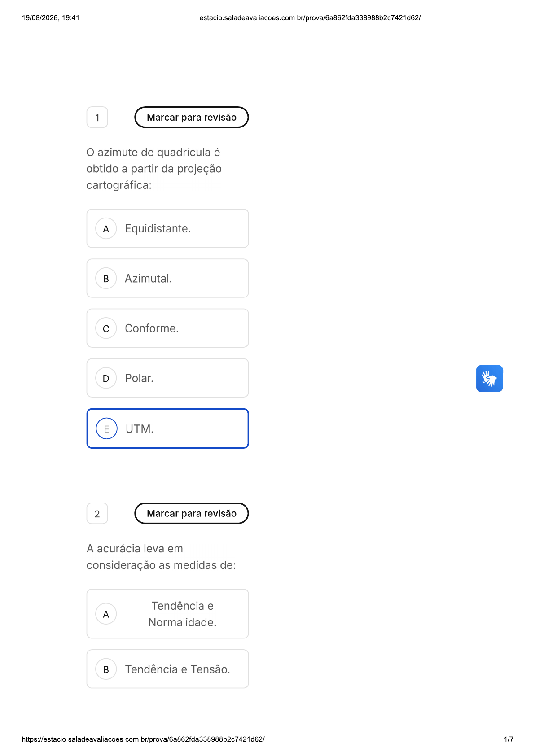Choose the letter B circle beside Azimutal
Screen dimensions: 535x756
106,279
